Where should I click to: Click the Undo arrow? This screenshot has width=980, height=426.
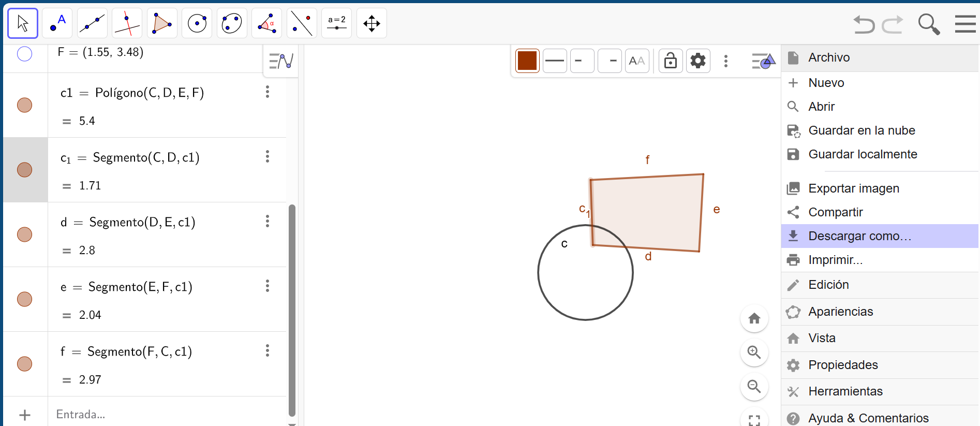click(864, 24)
